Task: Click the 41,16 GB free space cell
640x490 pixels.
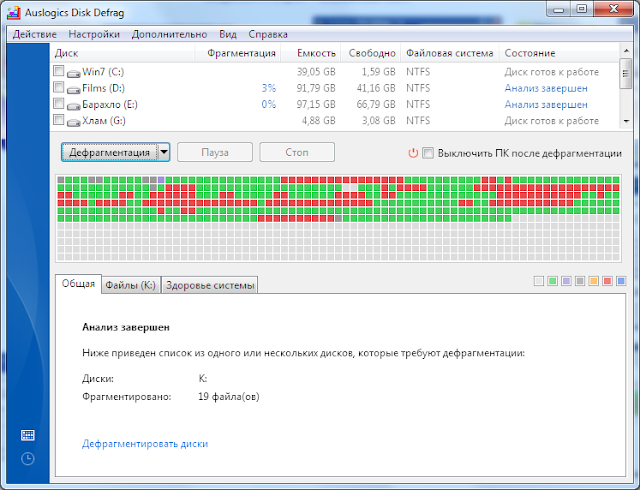Action: [x=376, y=88]
